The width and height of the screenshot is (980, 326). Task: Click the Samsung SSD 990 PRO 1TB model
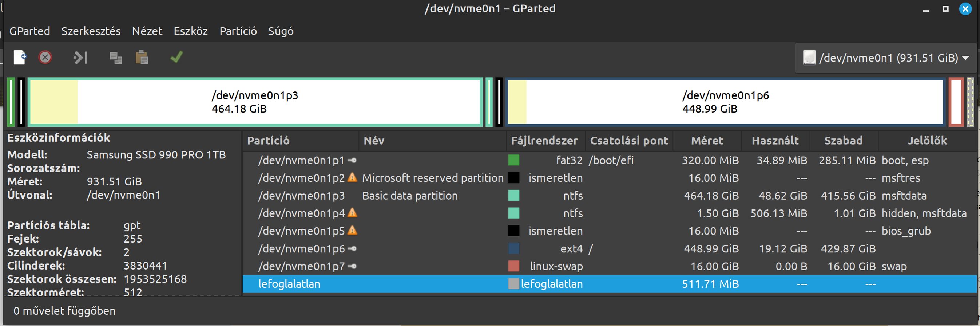[156, 155]
